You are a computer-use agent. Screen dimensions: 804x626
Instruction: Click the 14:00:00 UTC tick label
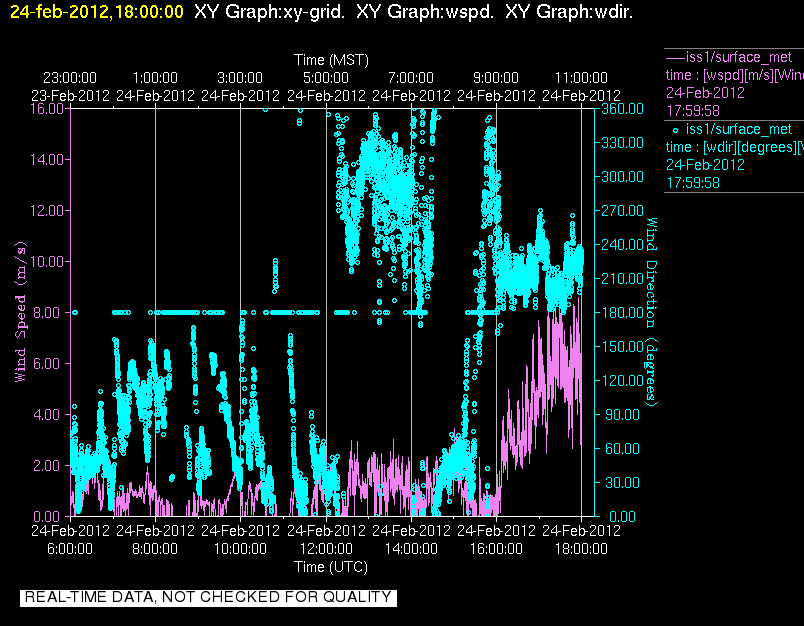(x=411, y=549)
